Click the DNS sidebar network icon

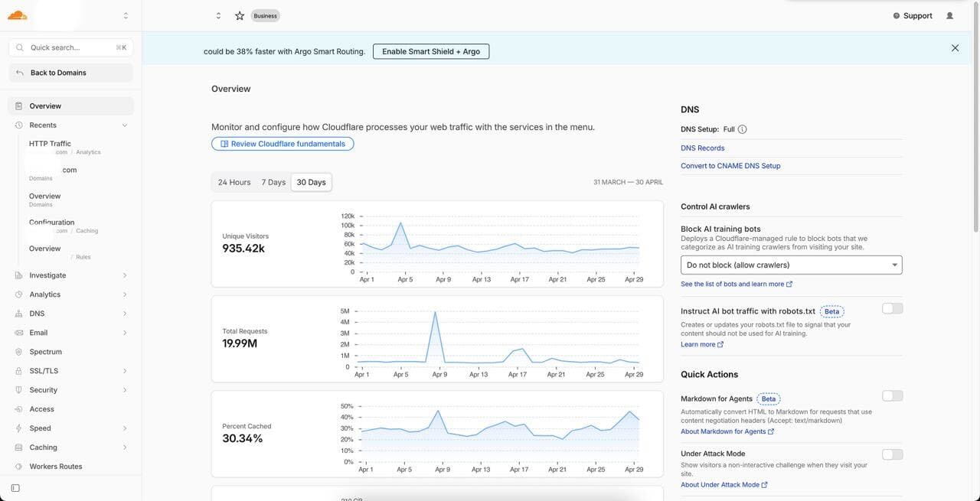tap(18, 314)
